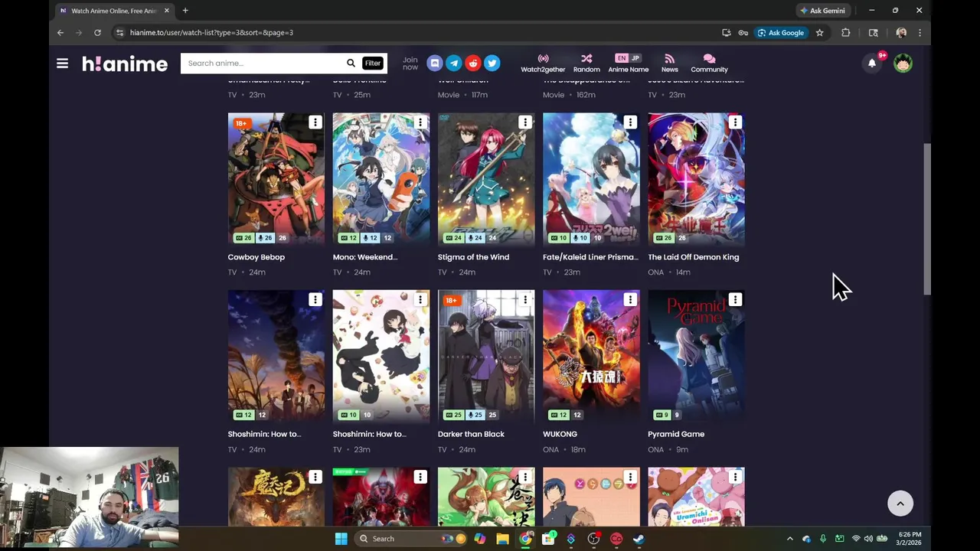Open a new browser tab
980x551 pixels.
click(x=185, y=11)
